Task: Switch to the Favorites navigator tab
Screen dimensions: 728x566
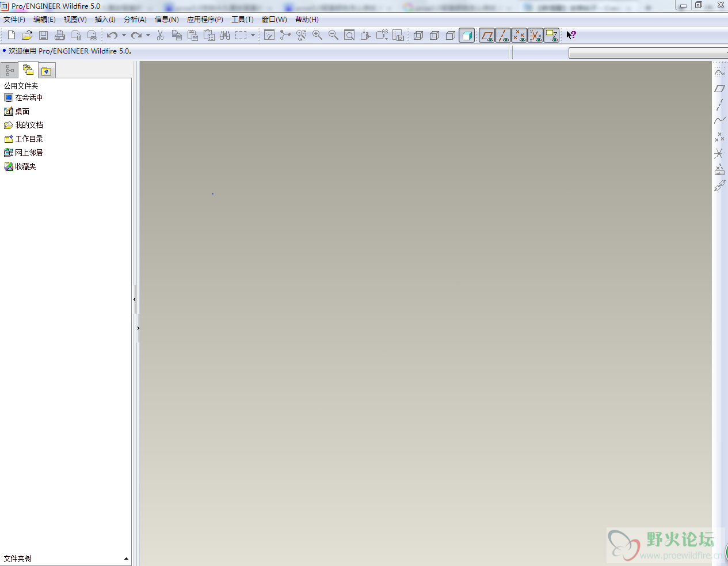Action: 47,71
